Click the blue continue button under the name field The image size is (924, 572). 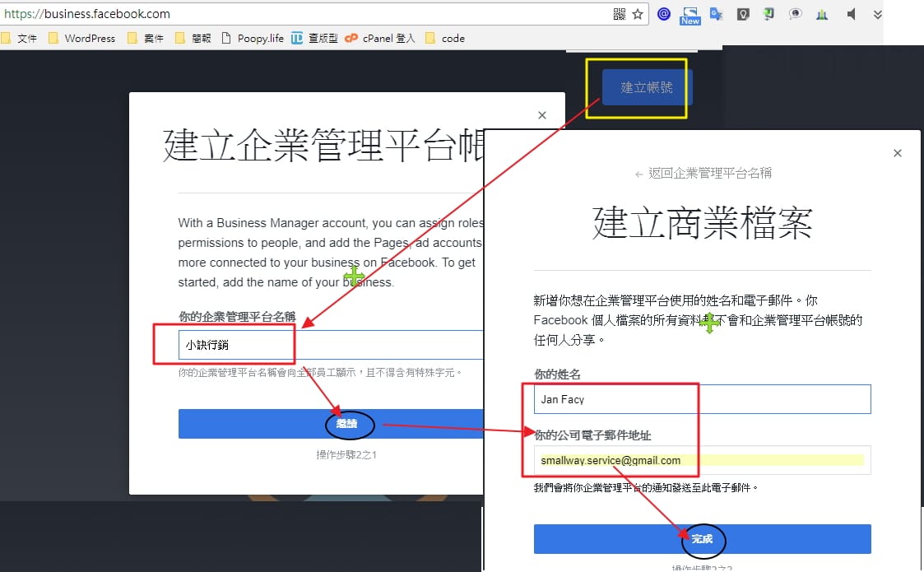click(331, 424)
